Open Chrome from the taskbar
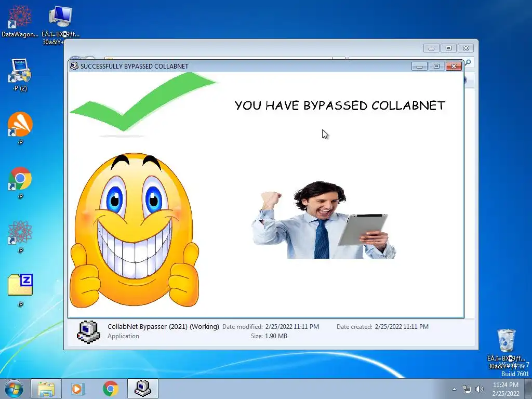 pos(110,389)
